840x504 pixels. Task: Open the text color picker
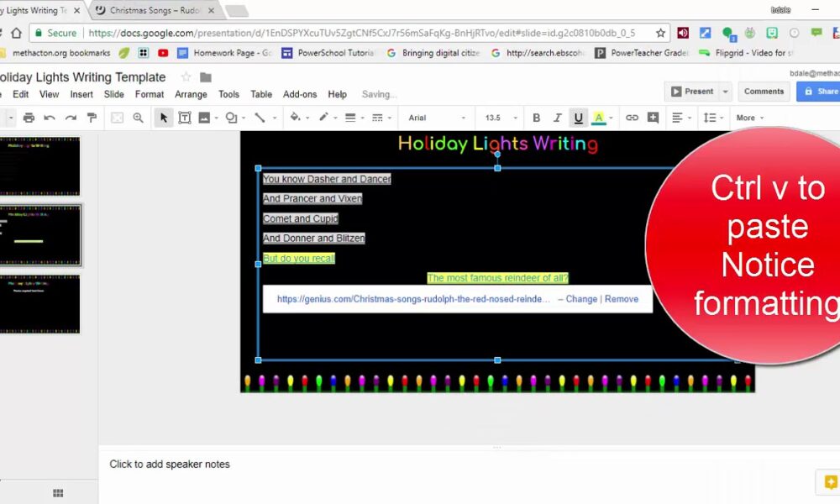tap(599, 118)
